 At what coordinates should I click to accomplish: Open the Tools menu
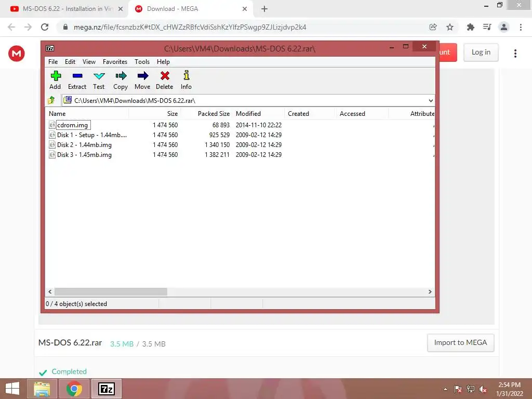click(x=142, y=62)
